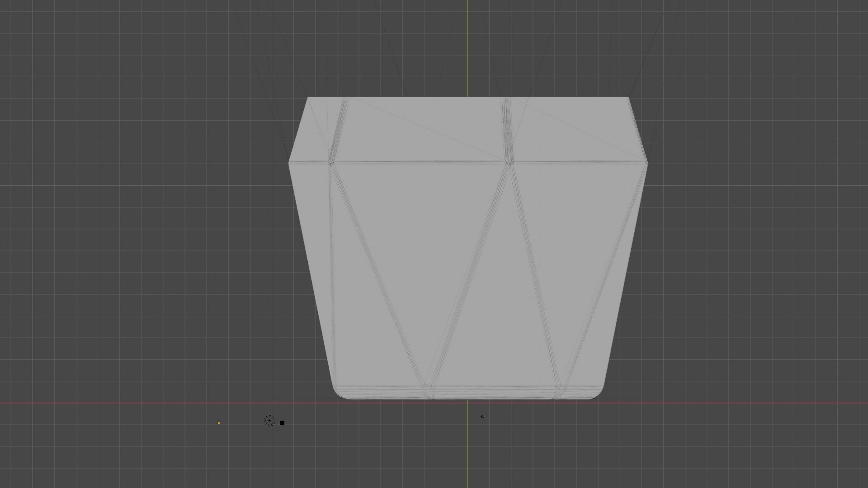Select the gray faceted mesh object
Image resolution: width=868 pixels, height=488 pixels.
coord(468,249)
